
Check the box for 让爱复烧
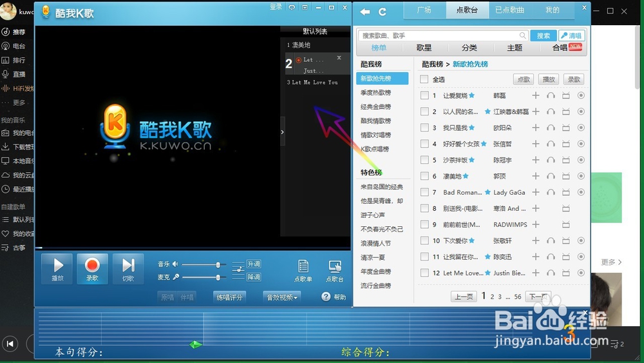(424, 95)
